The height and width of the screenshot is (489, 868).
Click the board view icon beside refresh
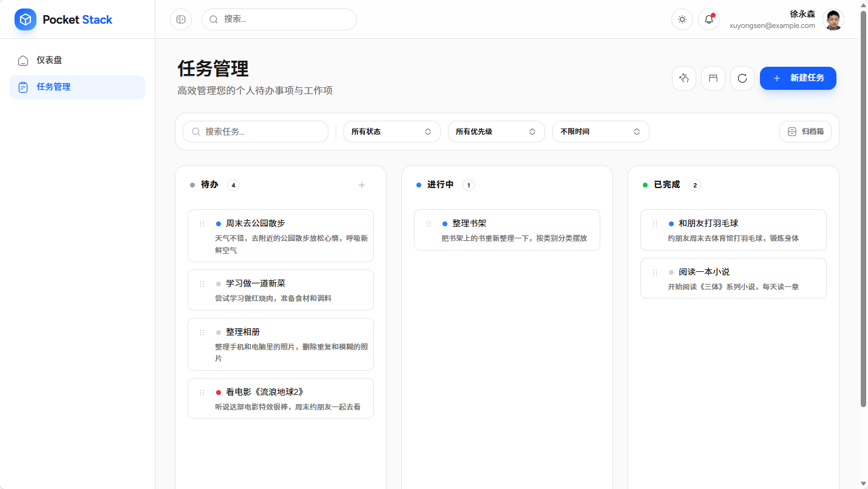point(713,78)
